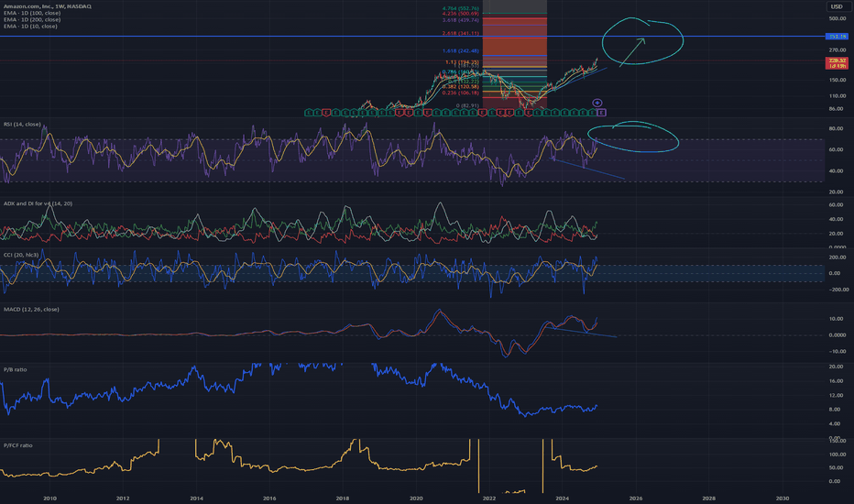Select the RSI (14, close) indicator title
The width and height of the screenshot is (854, 504).
(22, 125)
